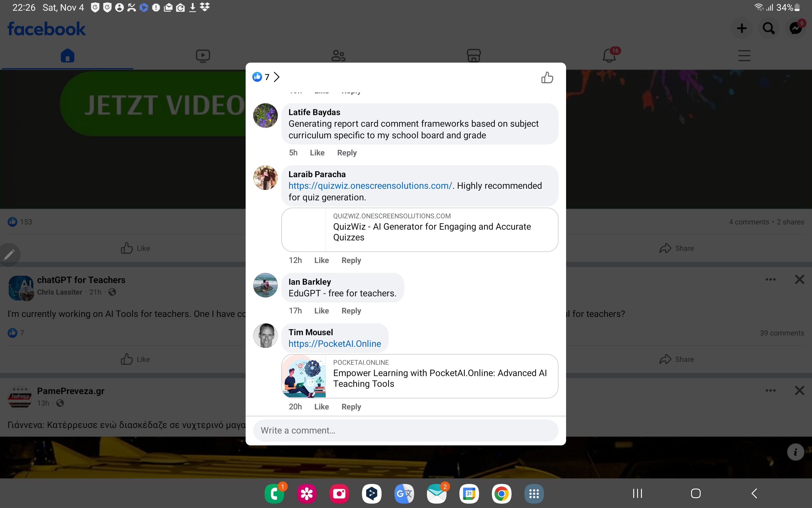Viewport: 812px width, 508px height.
Task: Like the post with thumbs-up outline
Action: (x=547, y=78)
